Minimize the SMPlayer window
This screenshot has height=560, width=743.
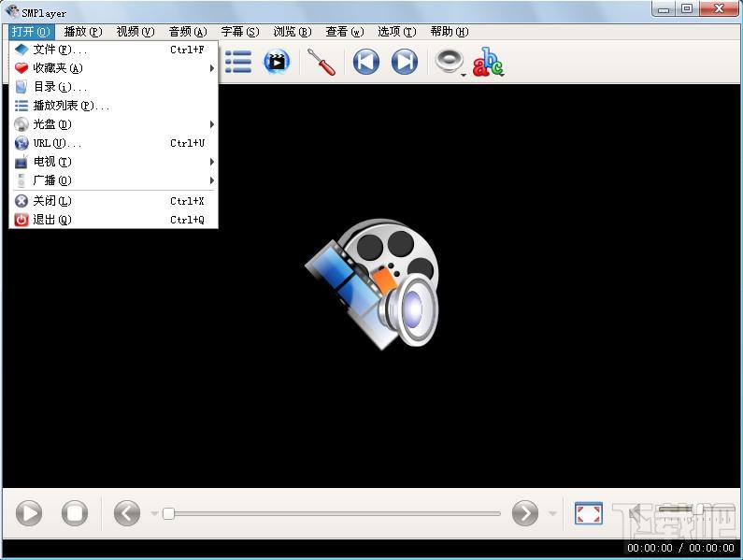664,9
